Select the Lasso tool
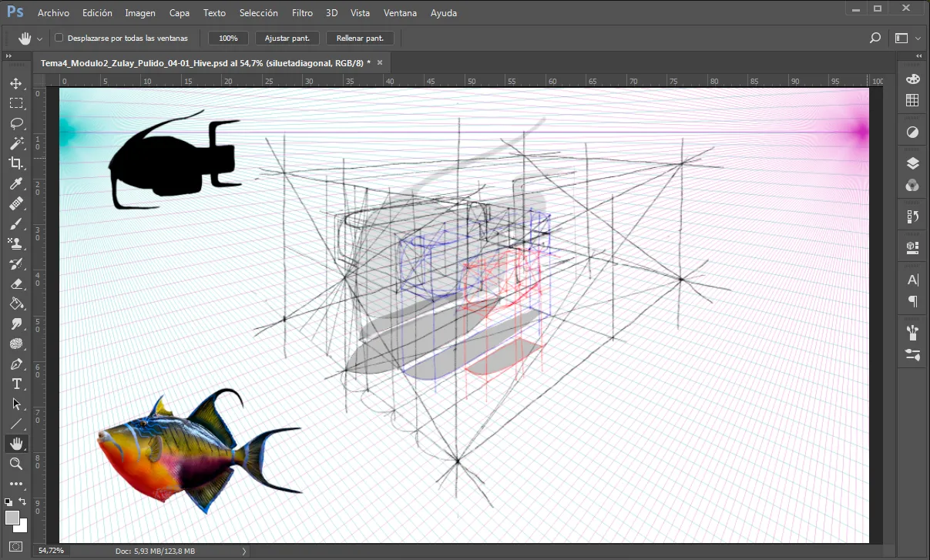This screenshot has width=930, height=560. [16, 123]
